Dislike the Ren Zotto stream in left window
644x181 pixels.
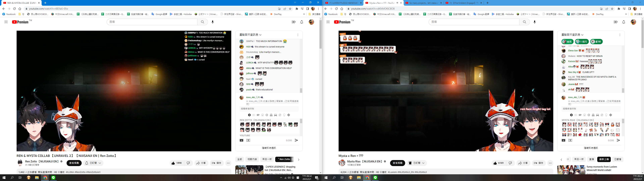tap(188, 163)
